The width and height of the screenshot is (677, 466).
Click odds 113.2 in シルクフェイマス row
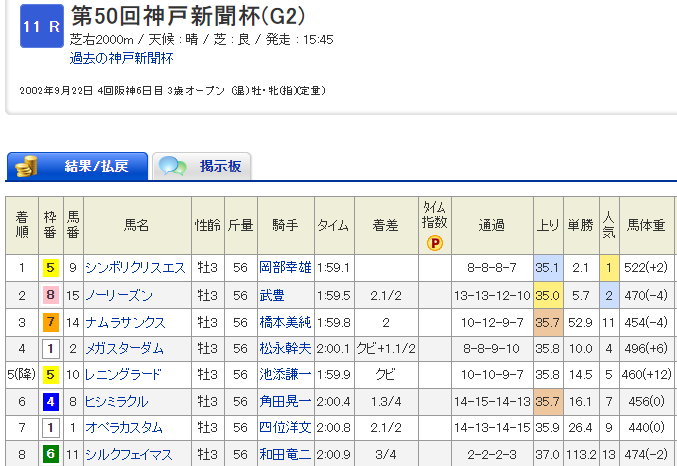click(581, 454)
